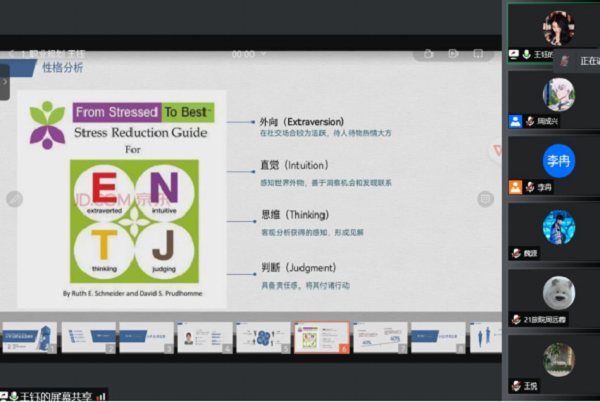Click the red annotation marker on slide edge
600x402 pixels.
click(497, 150)
